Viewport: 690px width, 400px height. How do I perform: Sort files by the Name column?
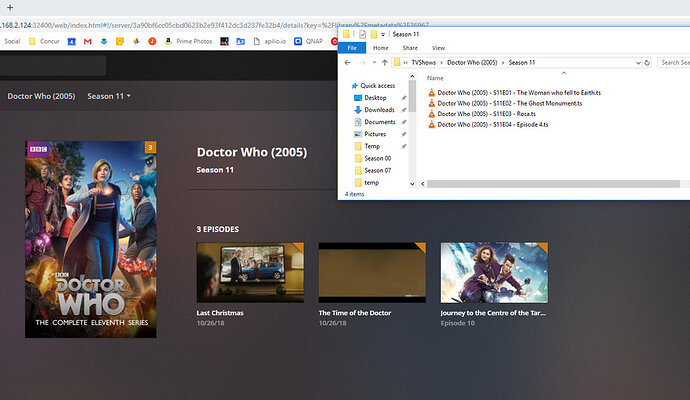click(435, 78)
